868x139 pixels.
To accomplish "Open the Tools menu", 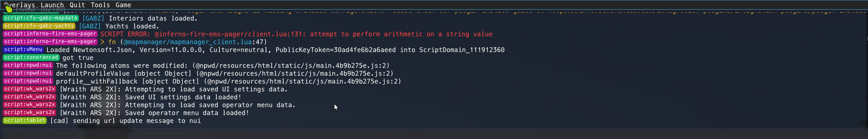I will (100, 5).
